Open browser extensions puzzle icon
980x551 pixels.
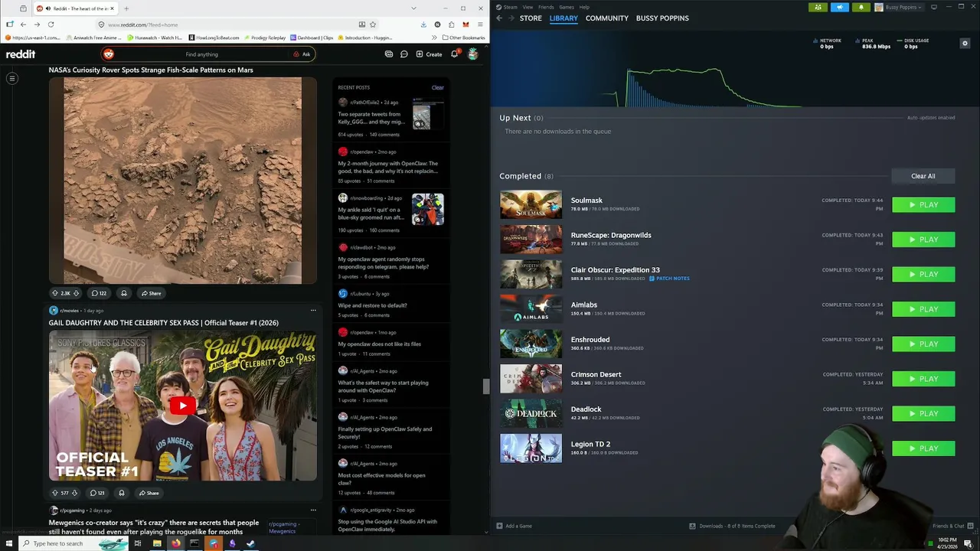click(x=452, y=24)
